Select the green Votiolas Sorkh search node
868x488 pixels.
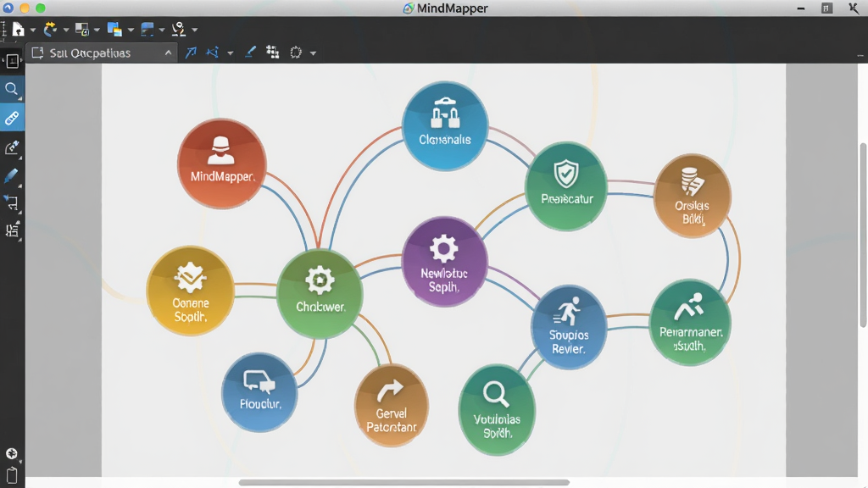click(497, 410)
